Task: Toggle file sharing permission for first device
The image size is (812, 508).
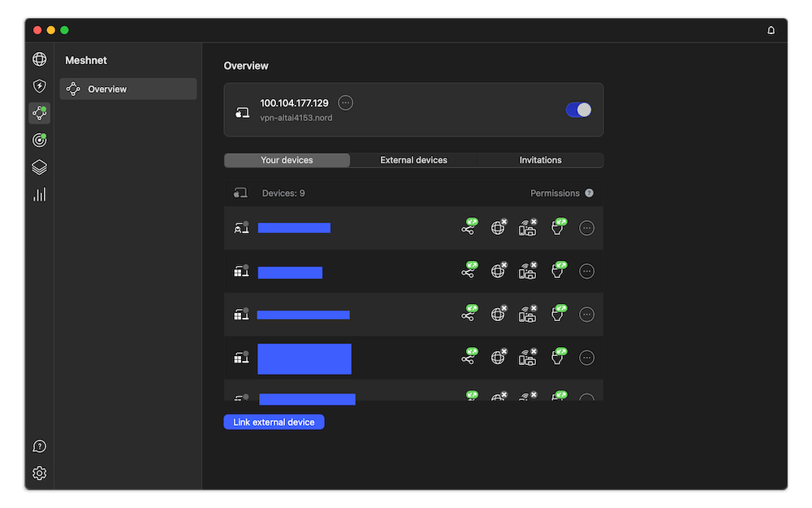Action: click(x=559, y=227)
